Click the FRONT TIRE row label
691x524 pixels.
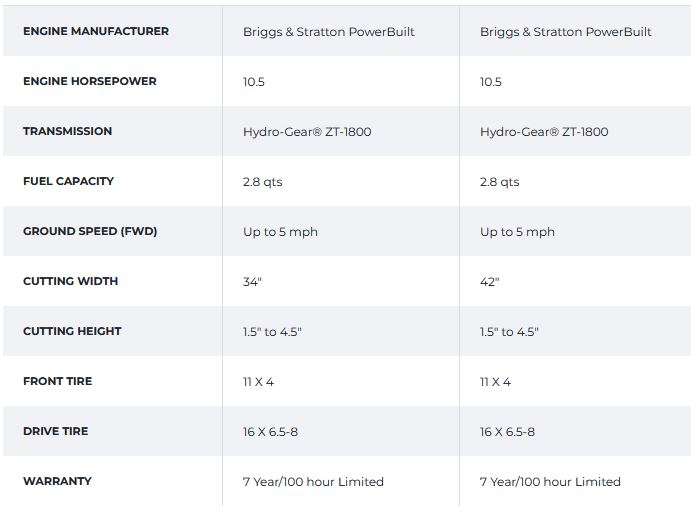pos(58,381)
